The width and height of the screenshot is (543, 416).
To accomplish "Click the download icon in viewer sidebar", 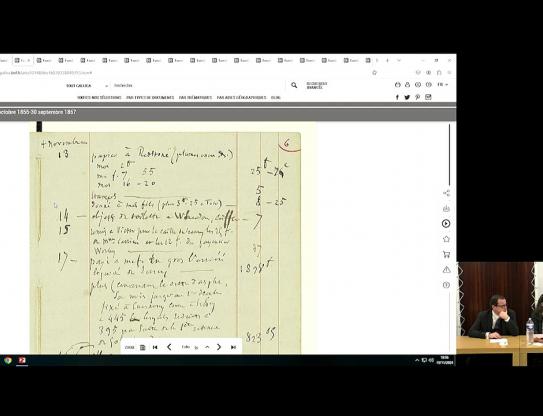I will [446, 209].
